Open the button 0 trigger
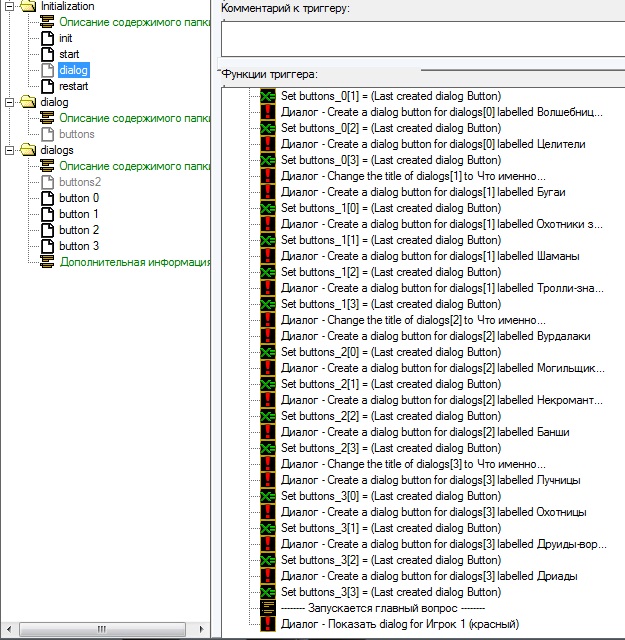 click(x=79, y=198)
